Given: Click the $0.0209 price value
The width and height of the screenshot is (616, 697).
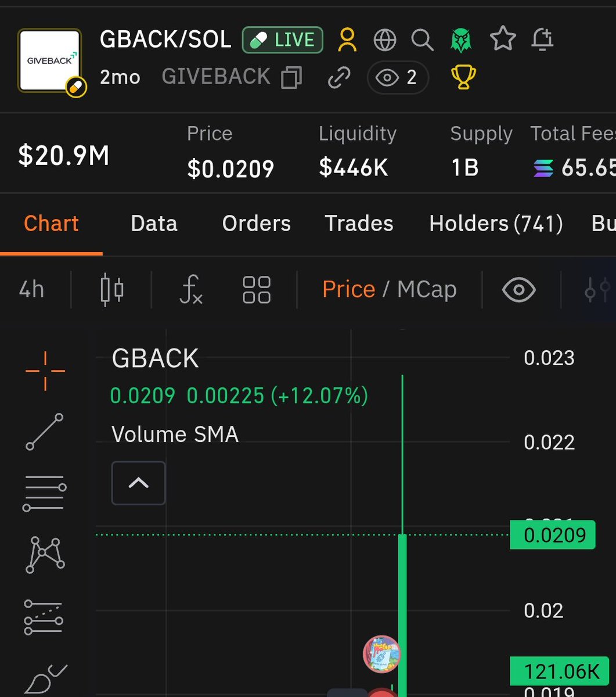Looking at the screenshot, I should 230,168.
